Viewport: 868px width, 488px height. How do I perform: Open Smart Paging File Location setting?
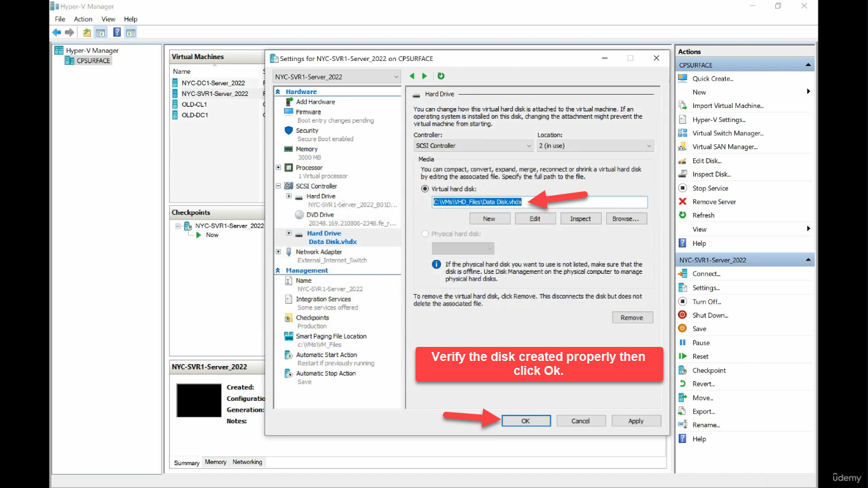[330, 336]
